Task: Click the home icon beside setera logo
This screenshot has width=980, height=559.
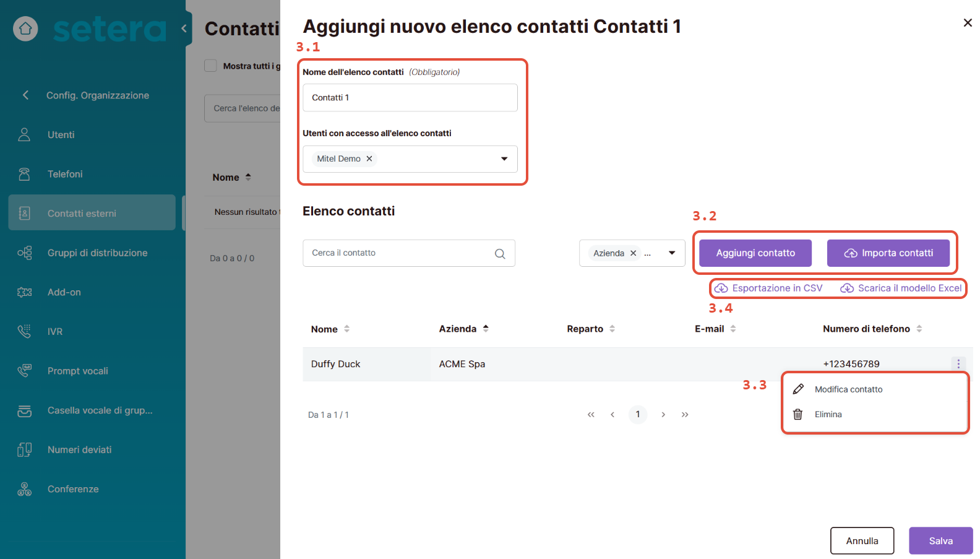Action: (x=25, y=28)
